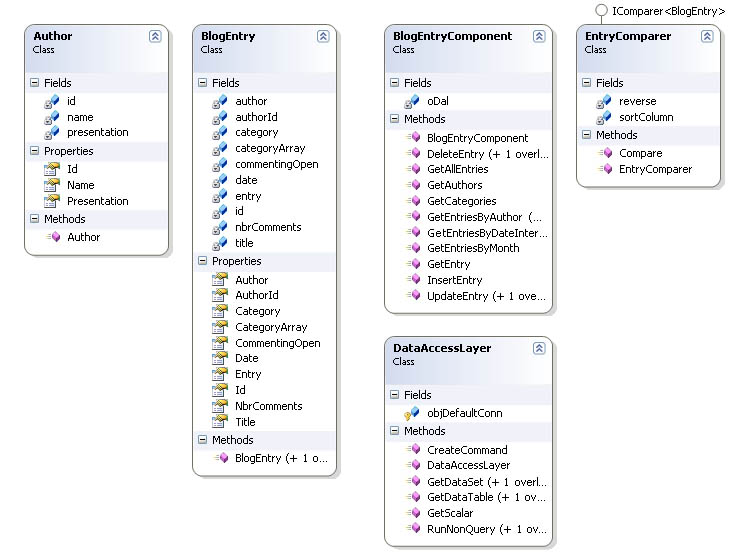Select the DataAccessLayer constructor method
738x558 pixels.
click(468, 465)
